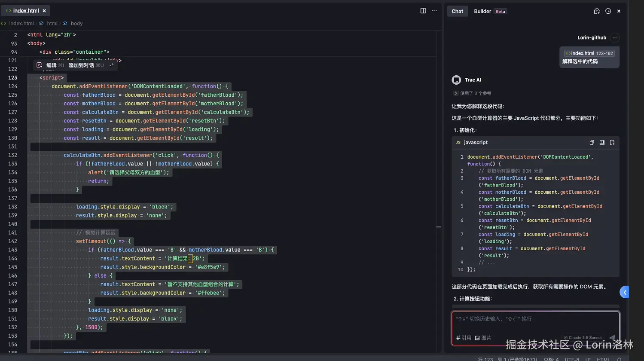Click the 1500 delay value
This screenshot has height=361, width=644.
point(91,327)
